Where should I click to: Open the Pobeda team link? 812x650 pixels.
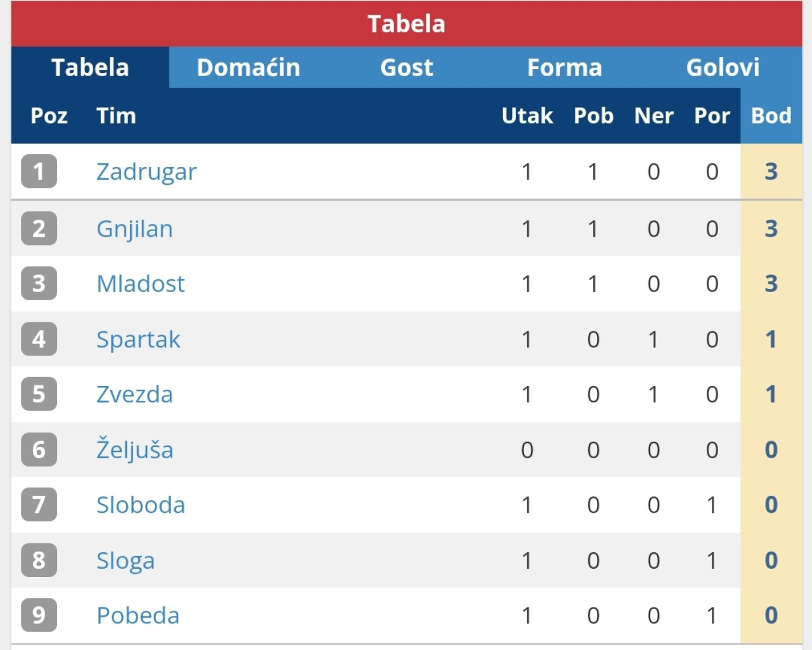(x=138, y=616)
